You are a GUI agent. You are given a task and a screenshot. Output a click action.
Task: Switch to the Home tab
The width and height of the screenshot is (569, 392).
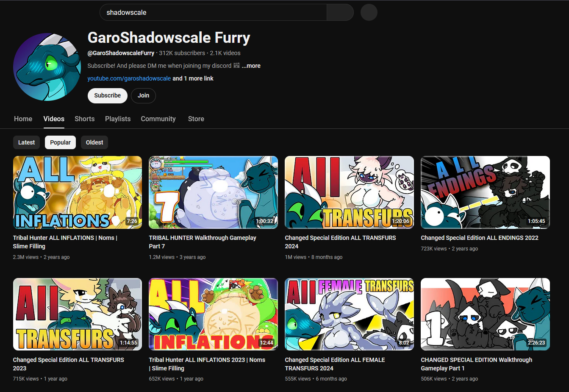click(23, 119)
